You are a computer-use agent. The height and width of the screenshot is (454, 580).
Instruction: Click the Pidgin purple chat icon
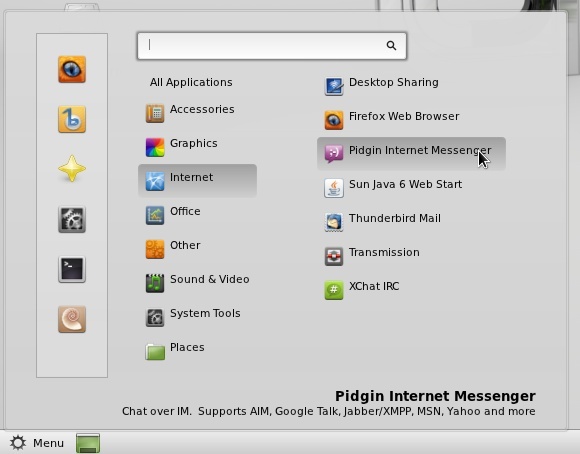tap(334, 154)
